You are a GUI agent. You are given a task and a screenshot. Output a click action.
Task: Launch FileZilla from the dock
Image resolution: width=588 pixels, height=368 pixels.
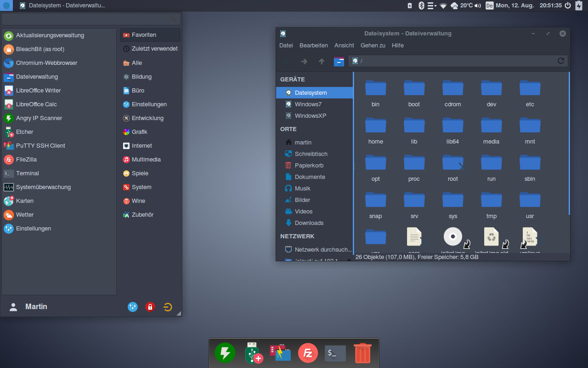pos(308,353)
